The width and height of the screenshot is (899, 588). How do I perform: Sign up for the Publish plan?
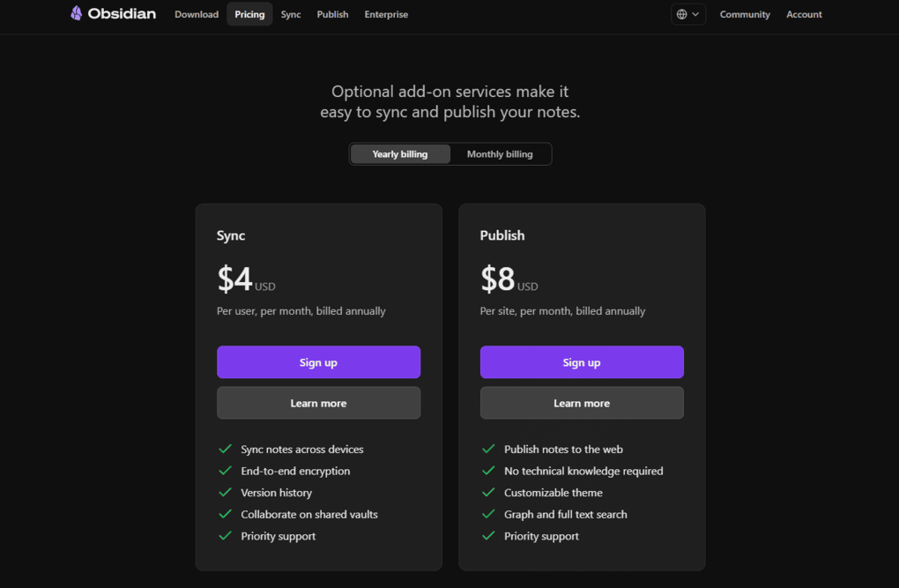pyautogui.click(x=582, y=362)
